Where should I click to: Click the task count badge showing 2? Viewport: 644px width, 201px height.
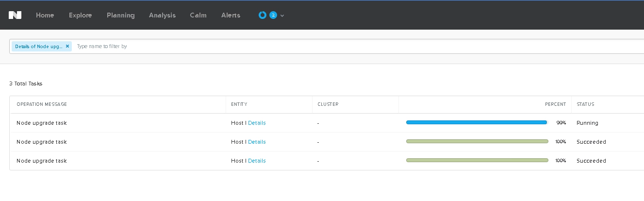click(x=273, y=15)
